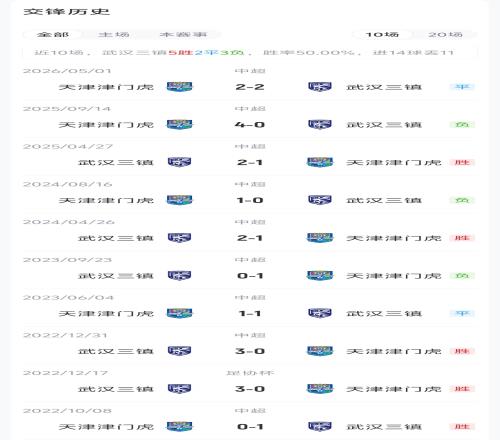Select the 10场 toggle option
The image size is (500, 440).
click(382, 34)
